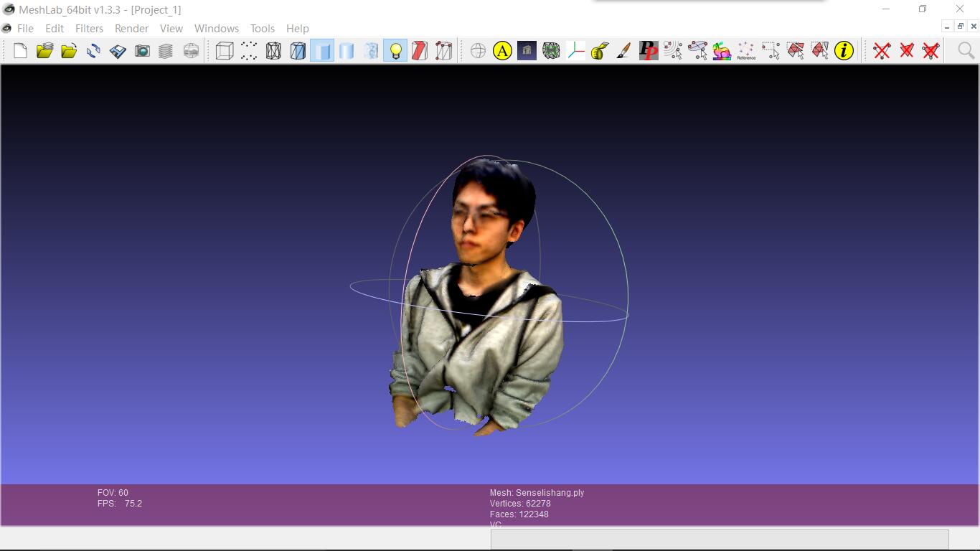Click the Reference scene tool icon

point(746,50)
